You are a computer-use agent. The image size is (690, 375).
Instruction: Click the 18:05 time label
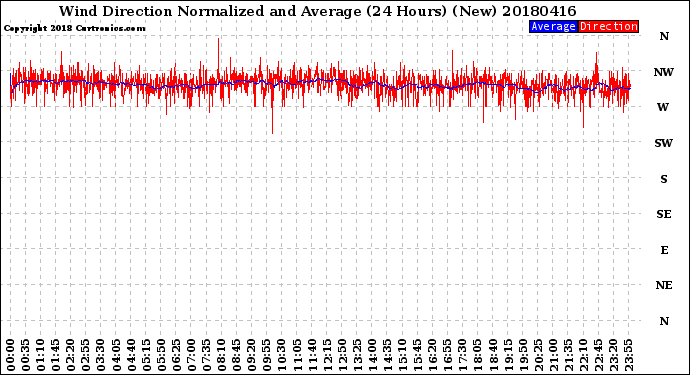tap(478, 355)
